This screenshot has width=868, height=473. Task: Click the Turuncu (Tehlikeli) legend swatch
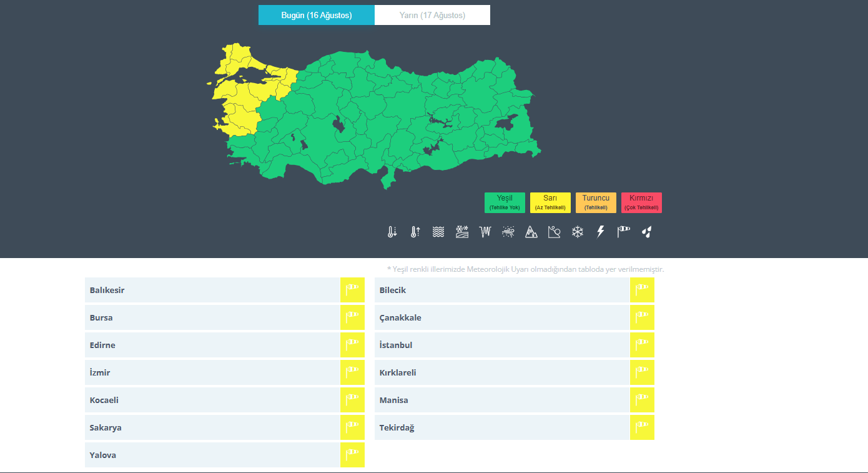[596, 202]
